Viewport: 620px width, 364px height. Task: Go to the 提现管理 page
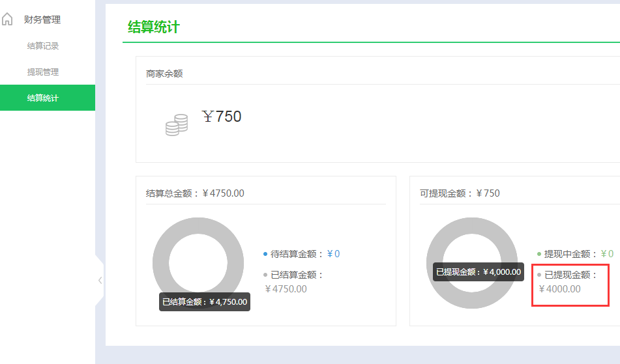pos(43,72)
